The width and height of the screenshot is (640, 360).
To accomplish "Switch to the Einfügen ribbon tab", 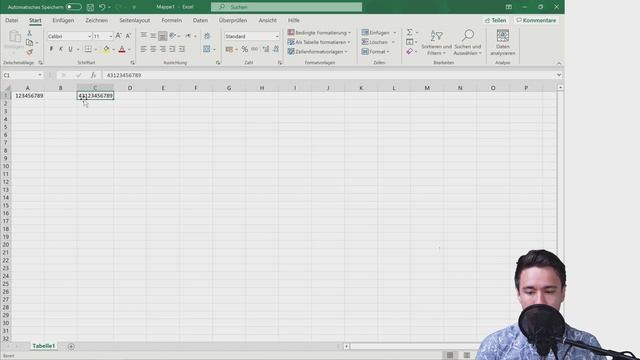I will coord(63,20).
